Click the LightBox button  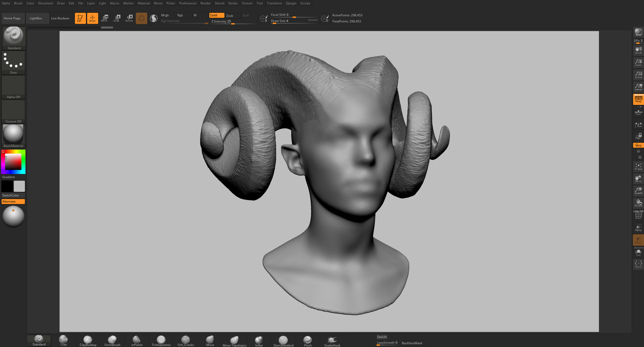36,18
